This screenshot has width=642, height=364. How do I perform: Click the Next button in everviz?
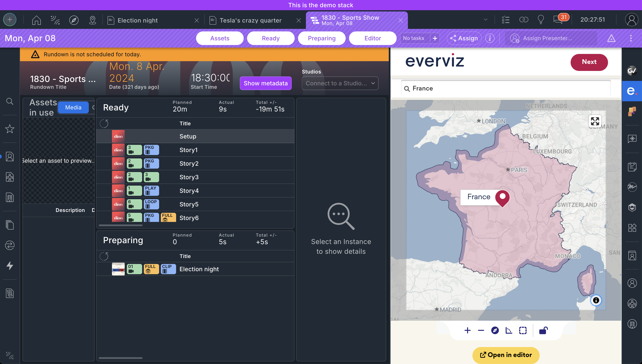(589, 62)
